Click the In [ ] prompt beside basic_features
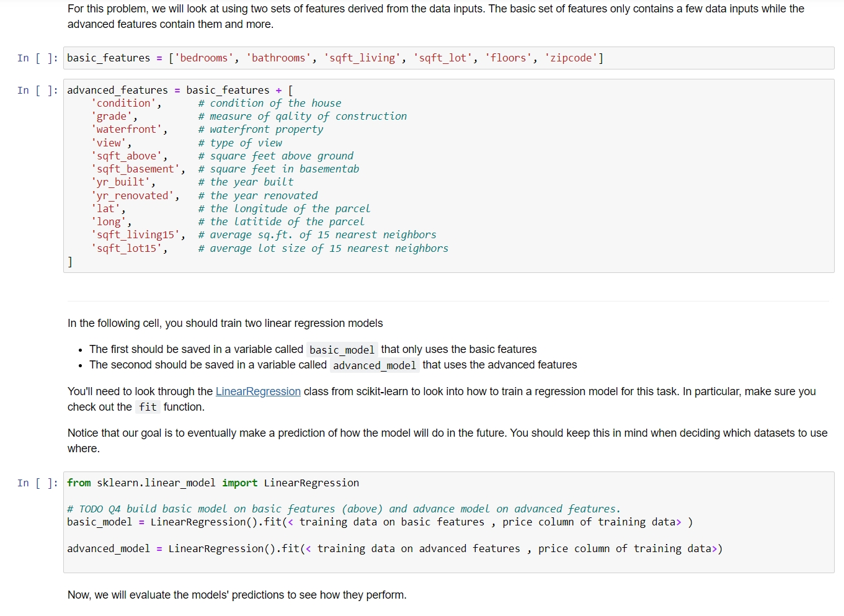Screen dimensions: 844x616 coord(37,58)
